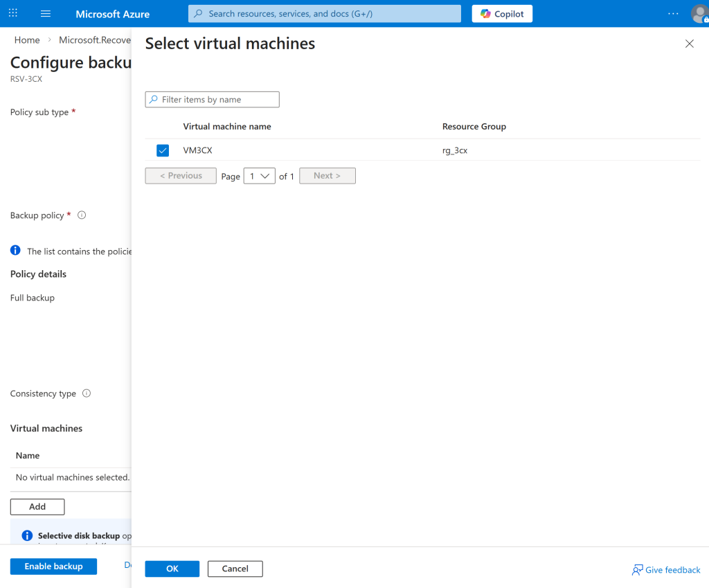Image resolution: width=709 pixels, height=588 pixels.
Task: Uncheck the VM3CX checkbox
Action: pyautogui.click(x=163, y=150)
